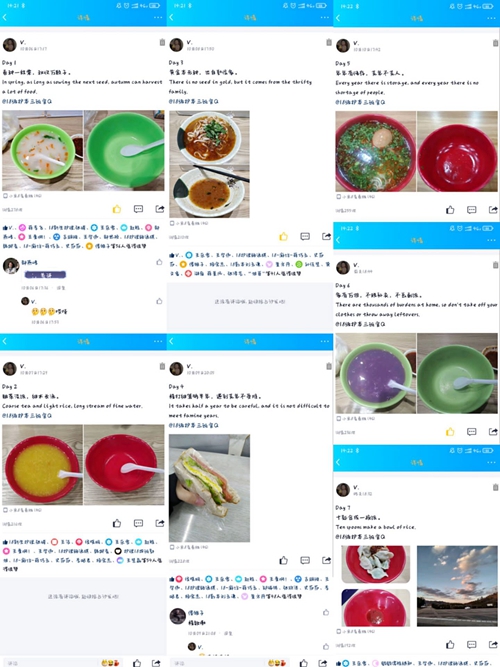Screen dimensions: 500x667
Task: Delete the Day 5 post with trash icon
Action: [x=495, y=43]
